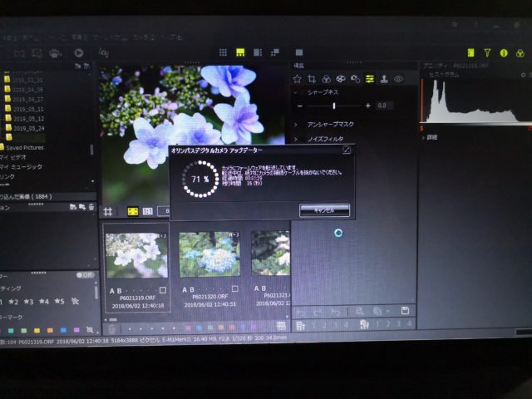Click the yellow sliders adjustment tab icon
This screenshot has height=399, width=532.
pyautogui.click(x=370, y=79)
